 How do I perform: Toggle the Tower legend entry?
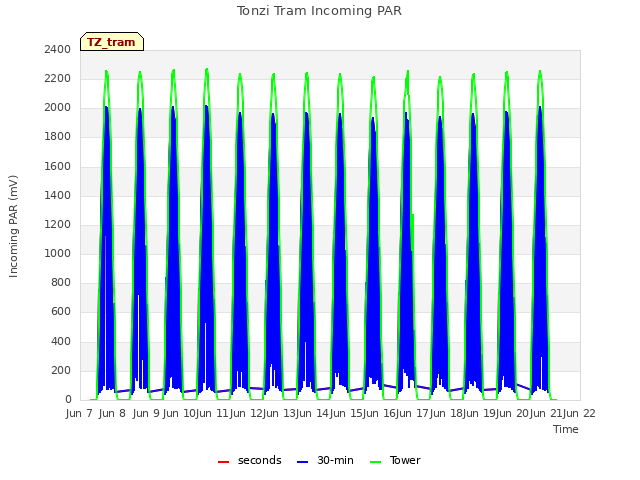(395, 460)
